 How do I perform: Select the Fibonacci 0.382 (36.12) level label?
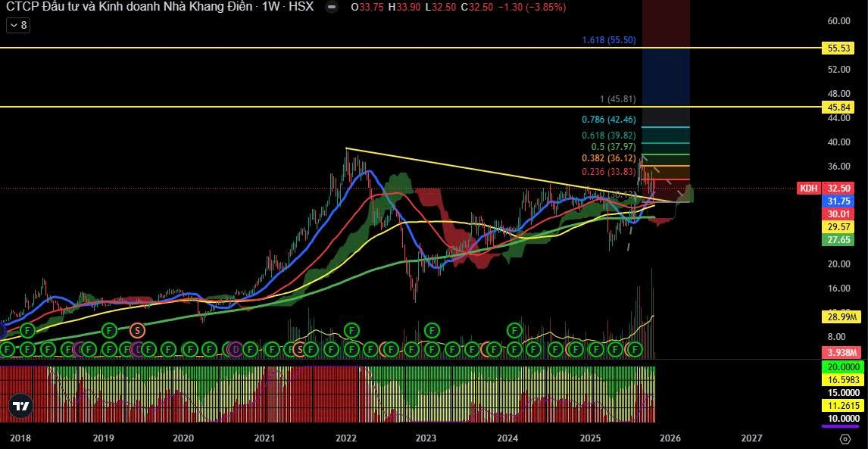(609, 158)
